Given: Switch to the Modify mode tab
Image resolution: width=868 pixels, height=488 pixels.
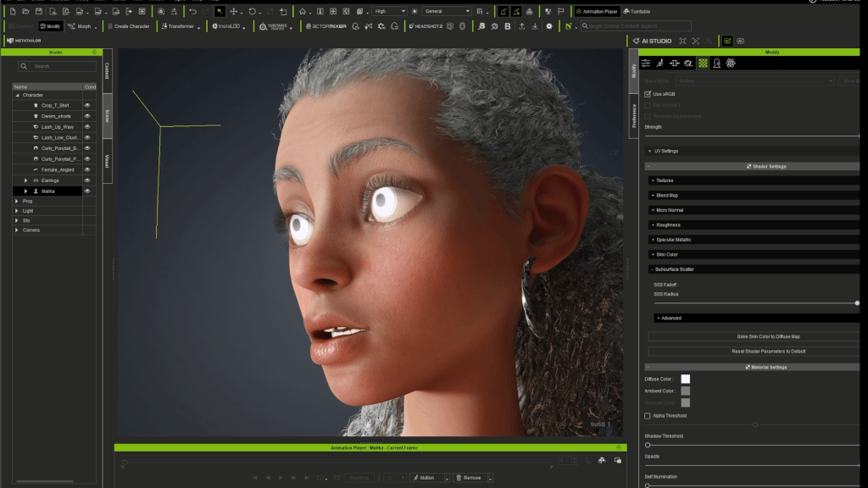Looking at the screenshot, I should [50, 26].
